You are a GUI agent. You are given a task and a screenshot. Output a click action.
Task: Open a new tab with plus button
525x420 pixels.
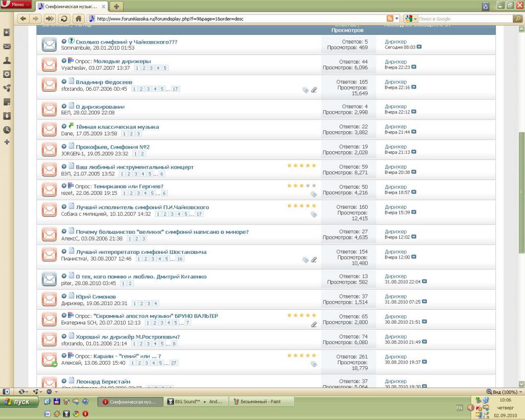(x=117, y=6)
